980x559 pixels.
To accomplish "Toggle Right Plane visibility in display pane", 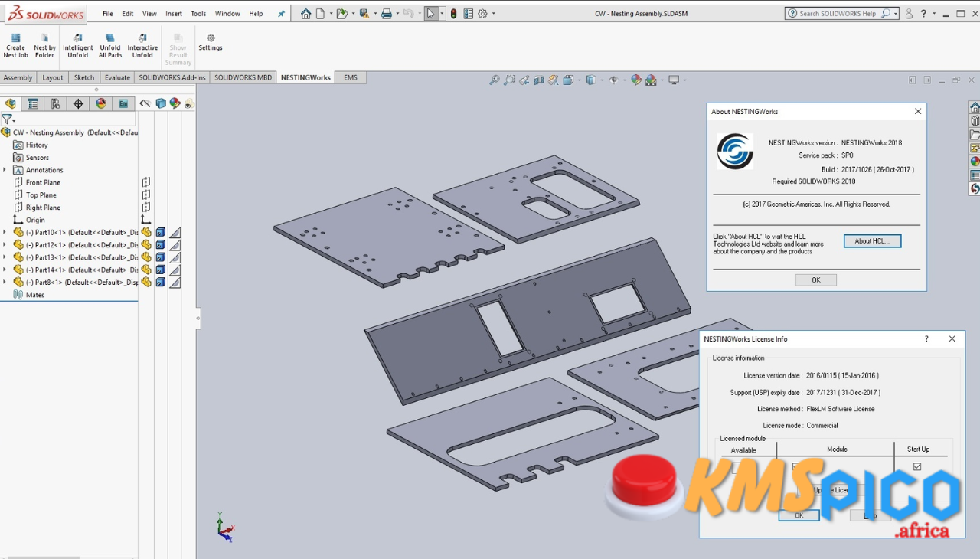I will [146, 208].
